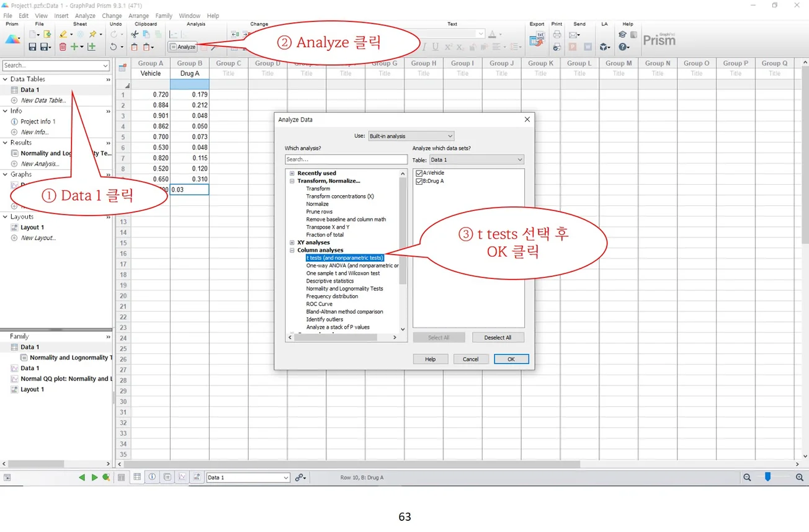Expand the XY analyses category
809x532 pixels.
click(292, 242)
